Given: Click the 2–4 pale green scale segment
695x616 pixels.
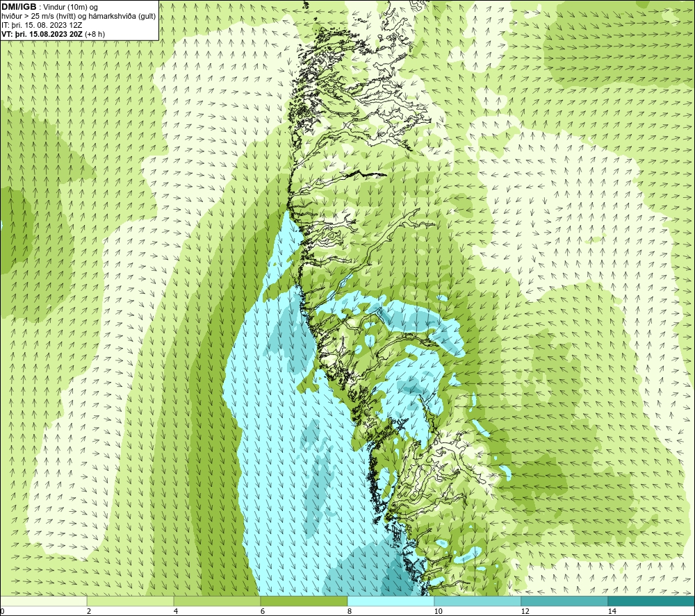Looking at the screenshot, I should click(x=131, y=601).
